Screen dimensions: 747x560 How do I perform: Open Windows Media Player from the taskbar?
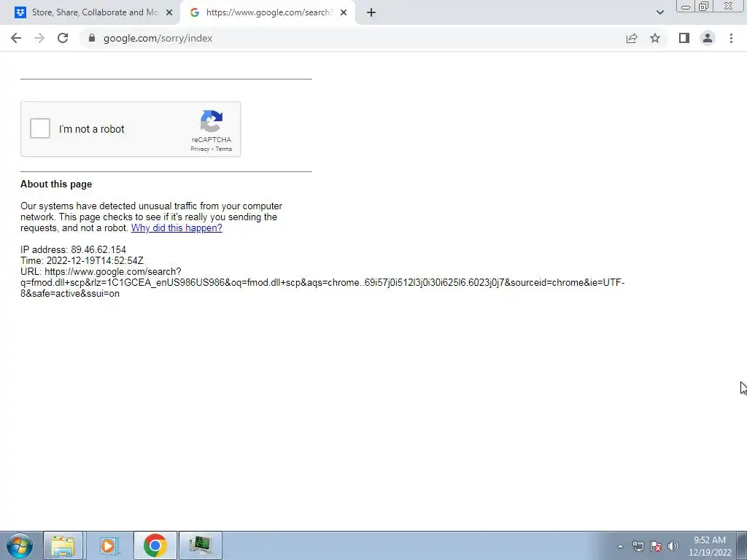click(109, 545)
